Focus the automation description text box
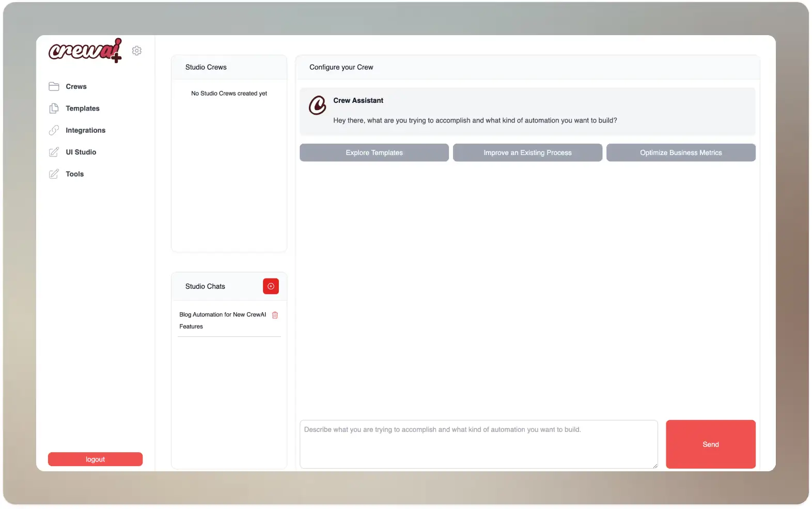The image size is (812, 509). (478, 444)
